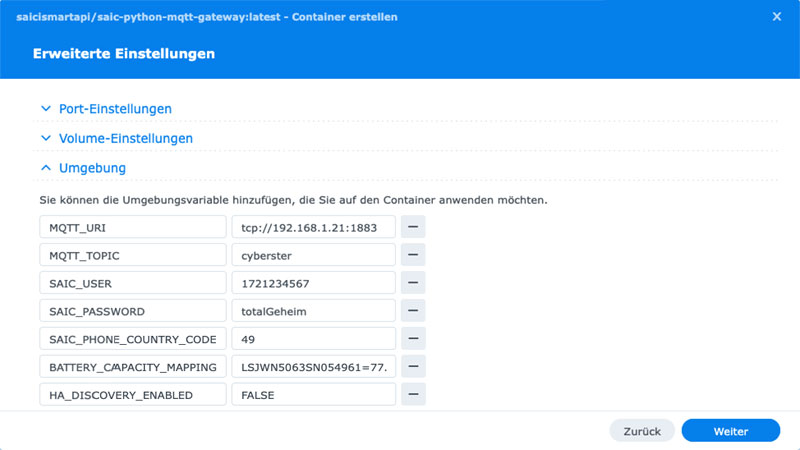Delete BATTERY_CAPACITY_MAPPING row with minus button
The width and height of the screenshot is (800, 450).
(413, 367)
